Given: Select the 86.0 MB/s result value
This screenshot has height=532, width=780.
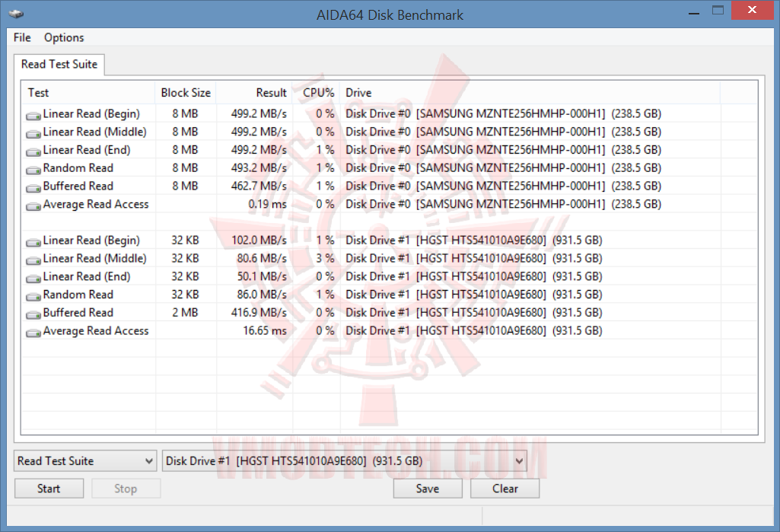Looking at the screenshot, I should (x=262, y=295).
